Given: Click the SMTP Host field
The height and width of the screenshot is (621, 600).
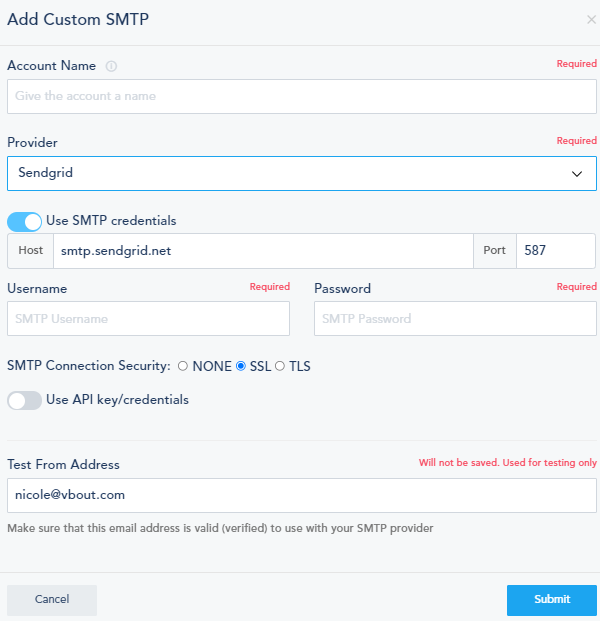Looking at the screenshot, I should (x=262, y=251).
